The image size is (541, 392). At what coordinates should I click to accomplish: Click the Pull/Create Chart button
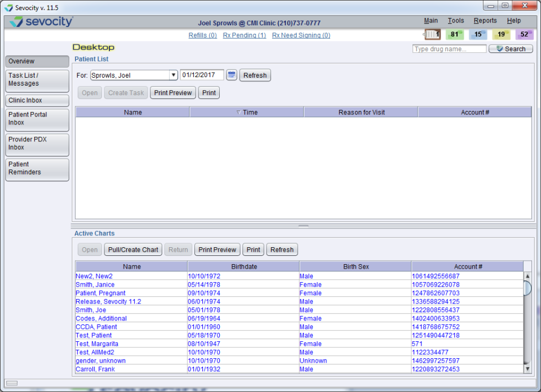[x=133, y=250]
